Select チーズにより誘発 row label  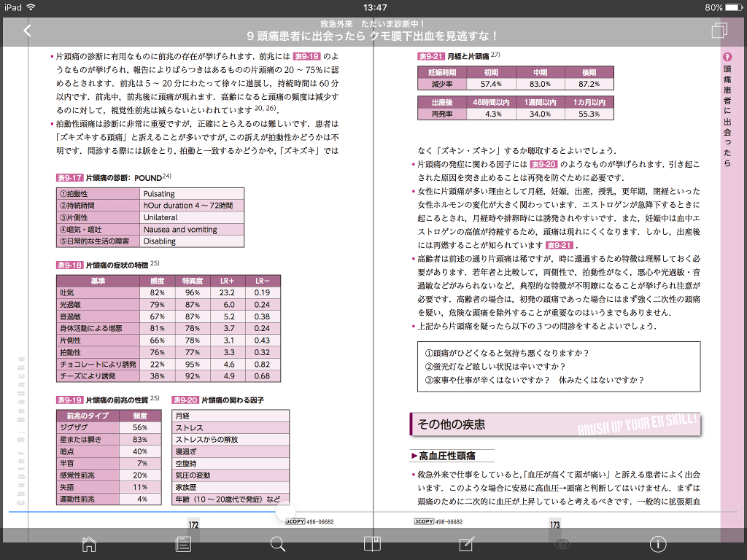click(x=98, y=376)
